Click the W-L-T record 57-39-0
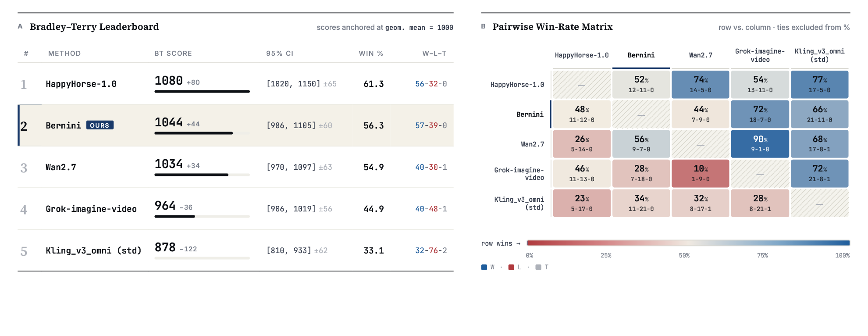 (x=431, y=125)
